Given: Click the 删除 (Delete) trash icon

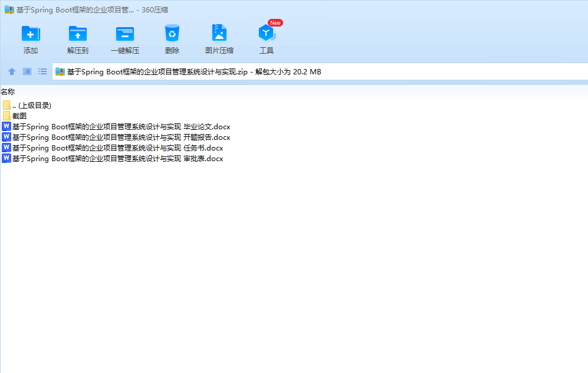Looking at the screenshot, I should tap(172, 33).
